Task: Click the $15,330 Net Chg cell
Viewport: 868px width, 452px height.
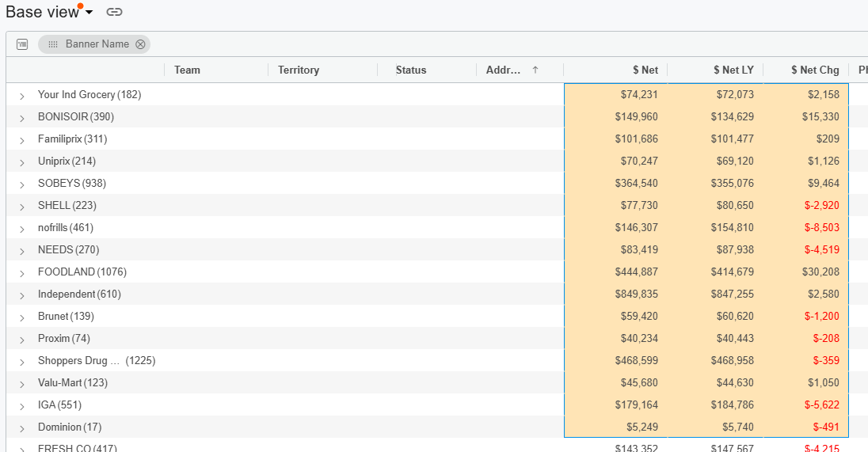Action: (806, 116)
